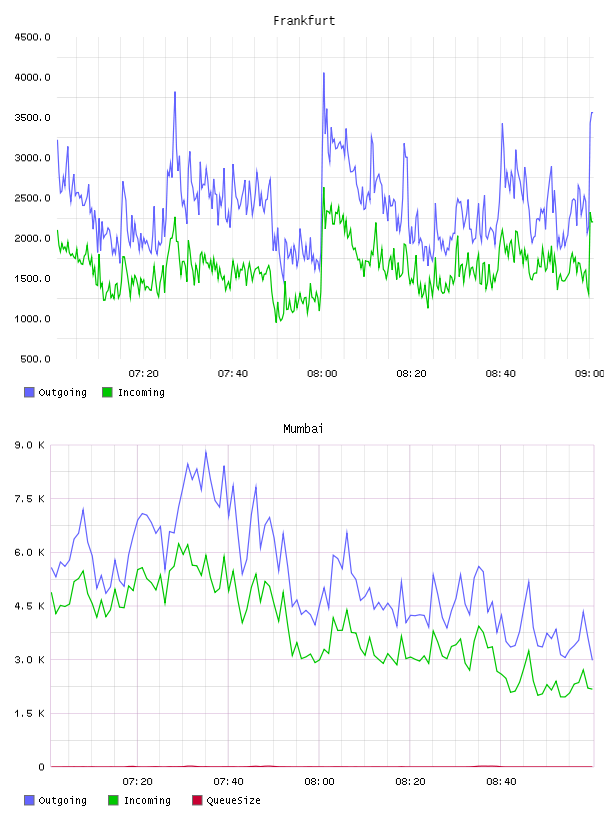
Task: Click the Mumbai QueueSize legend label
Action: click(x=233, y=800)
